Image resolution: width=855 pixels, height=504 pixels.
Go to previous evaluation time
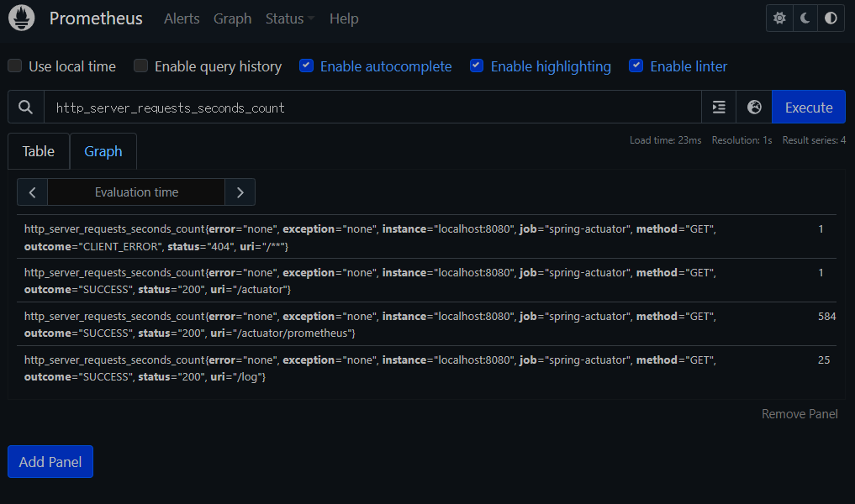tap(32, 192)
